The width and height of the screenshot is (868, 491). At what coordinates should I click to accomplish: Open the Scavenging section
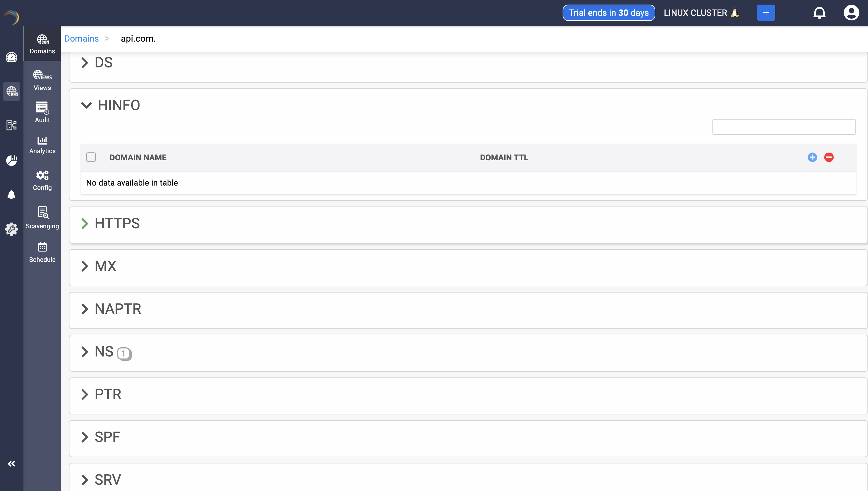tap(42, 218)
